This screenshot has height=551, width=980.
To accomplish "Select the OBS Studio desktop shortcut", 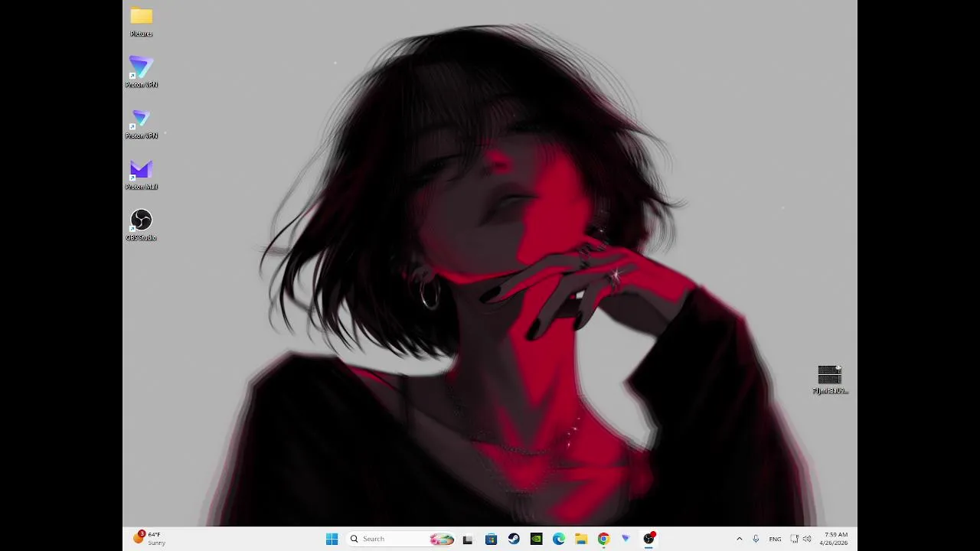I will 142,226.
